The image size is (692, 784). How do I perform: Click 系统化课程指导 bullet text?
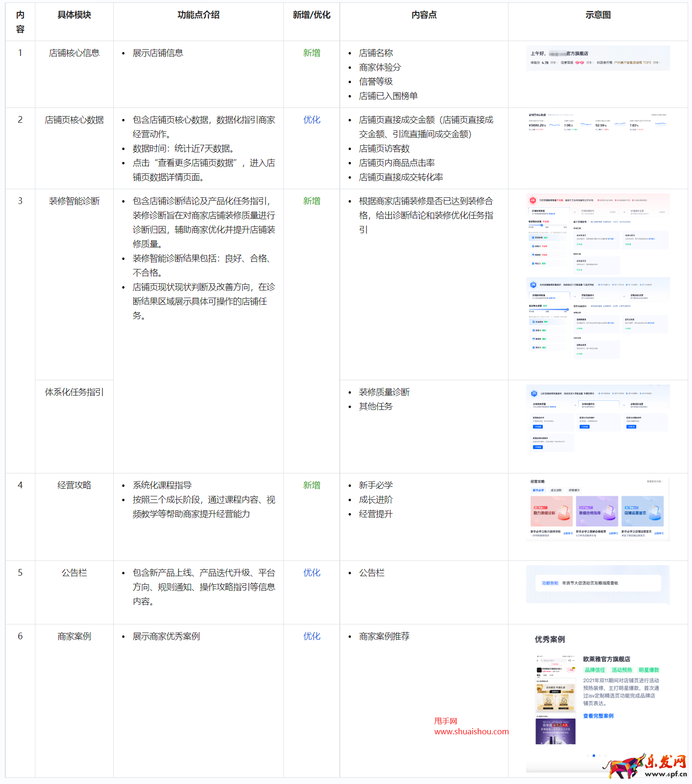pyautogui.click(x=162, y=485)
